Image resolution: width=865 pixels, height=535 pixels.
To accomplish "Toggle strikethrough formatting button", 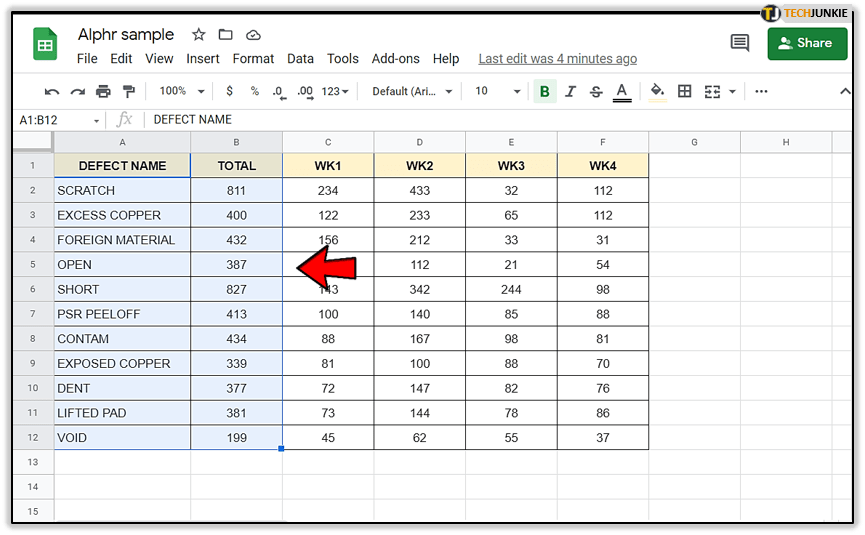I will pyautogui.click(x=596, y=91).
